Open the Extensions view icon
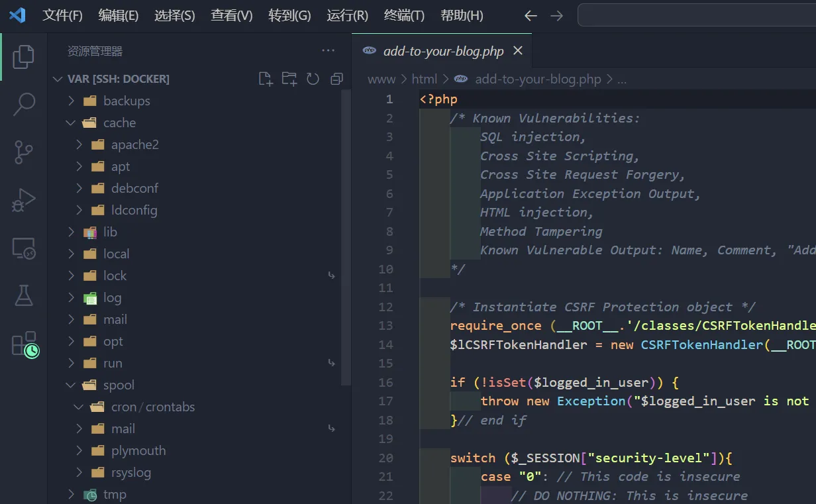This screenshot has width=816, height=504. point(24,344)
